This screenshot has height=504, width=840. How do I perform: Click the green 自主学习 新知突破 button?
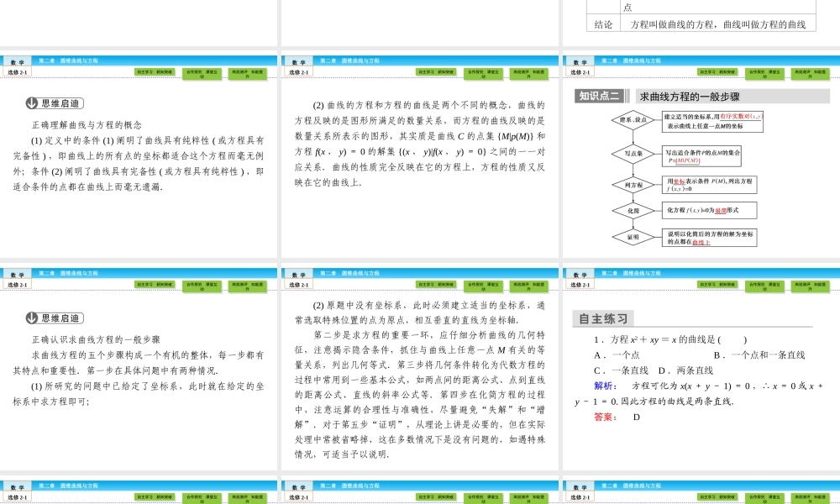[717, 71]
